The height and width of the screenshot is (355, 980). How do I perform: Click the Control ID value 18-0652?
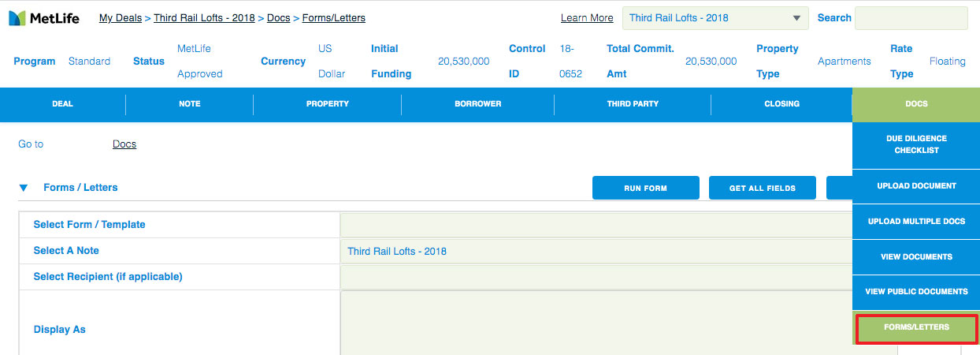[571, 62]
